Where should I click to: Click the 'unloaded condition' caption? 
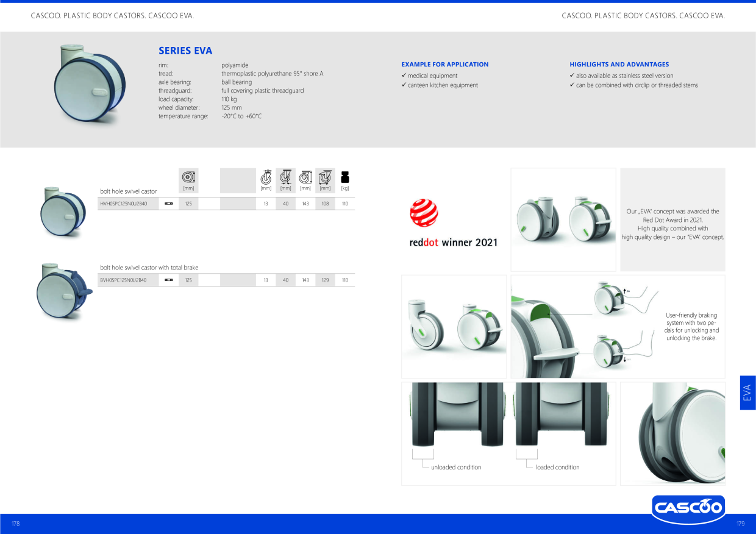[456, 468]
